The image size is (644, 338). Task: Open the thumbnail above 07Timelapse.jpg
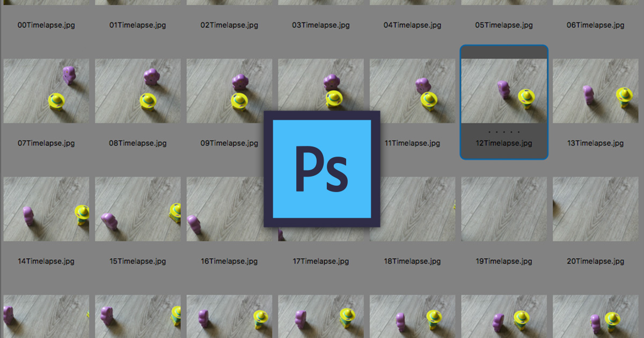[46, 91]
